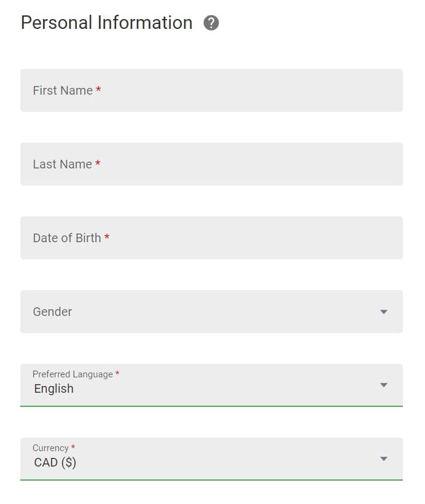Click the First Name label text
Image resolution: width=425 pixels, height=504 pixels.
[63, 90]
